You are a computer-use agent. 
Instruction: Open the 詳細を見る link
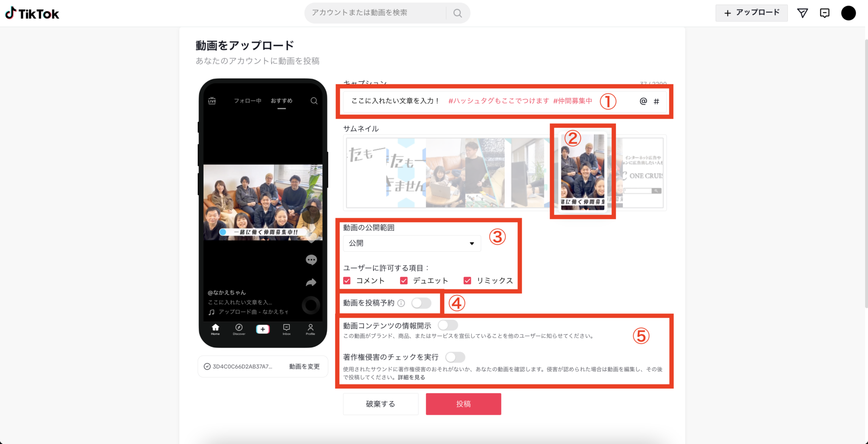(x=411, y=377)
